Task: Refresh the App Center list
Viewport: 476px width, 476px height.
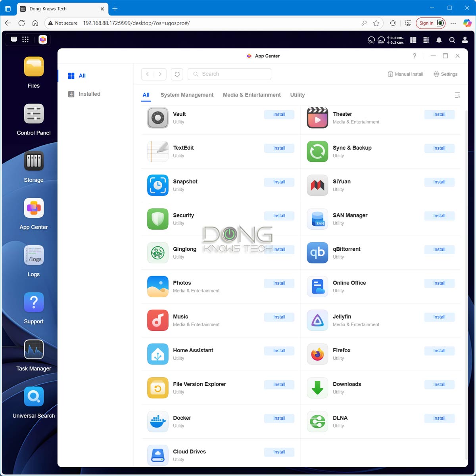Action: [177, 74]
